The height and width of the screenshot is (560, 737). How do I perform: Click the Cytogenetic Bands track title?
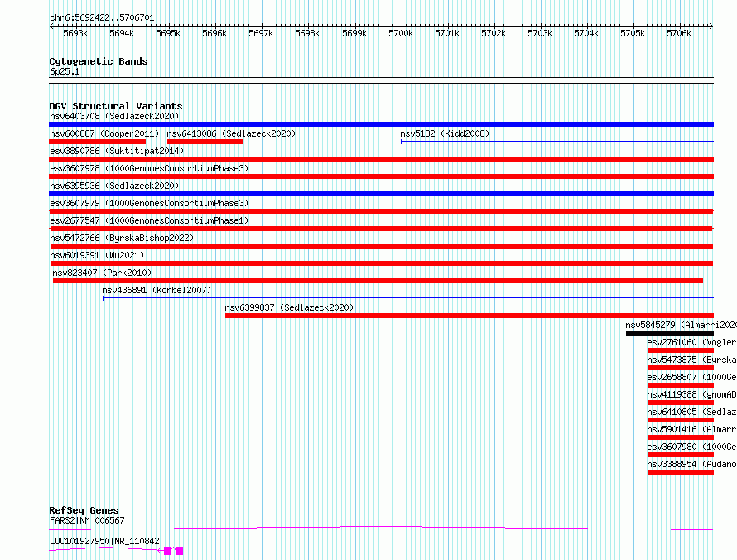[x=99, y=61]
